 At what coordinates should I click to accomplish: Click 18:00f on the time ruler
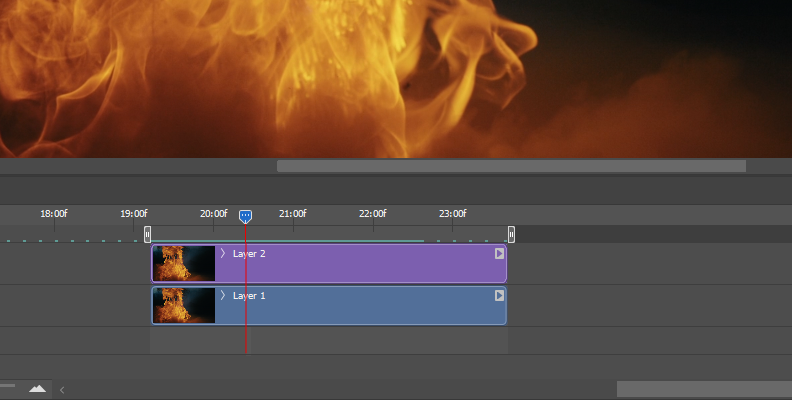point(54,214)
